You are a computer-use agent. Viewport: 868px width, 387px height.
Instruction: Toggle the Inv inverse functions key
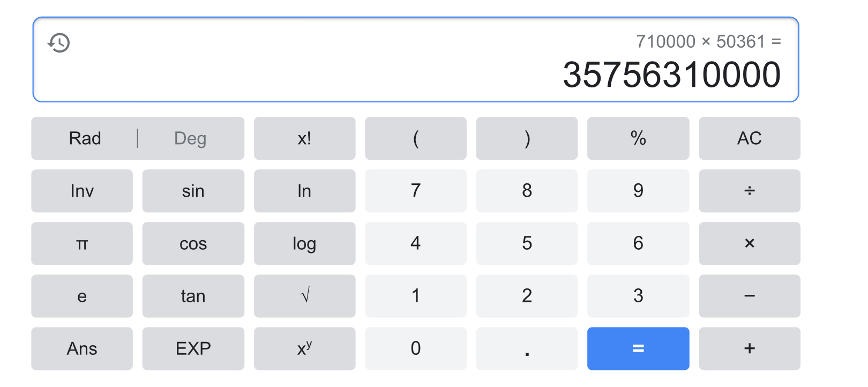coord(82,191)
